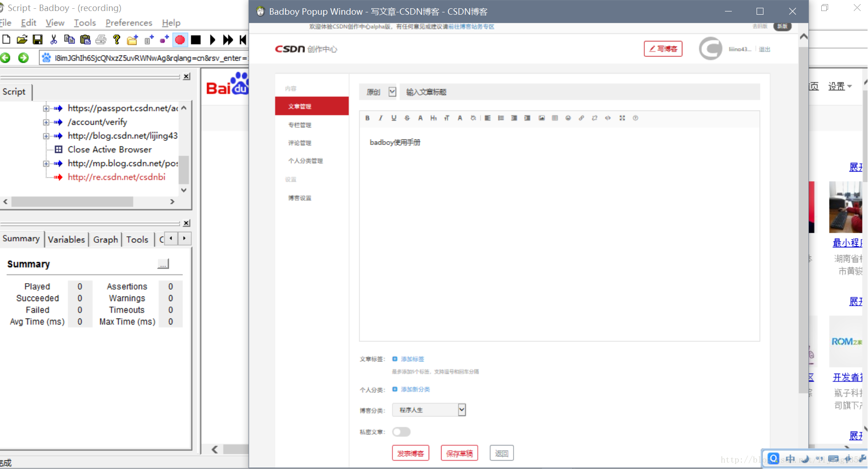
Task: Click the Copy icon in Badboy toolbar
Action: [x=69, y=39]
